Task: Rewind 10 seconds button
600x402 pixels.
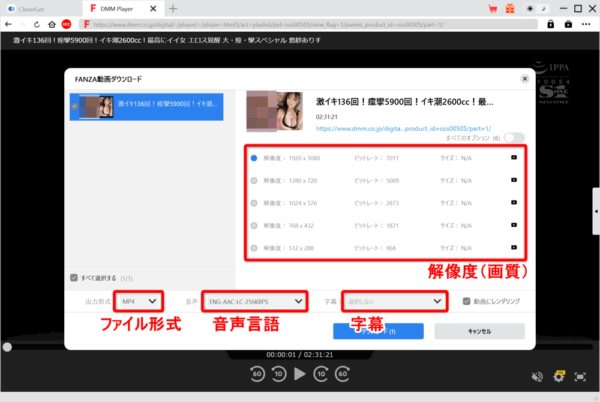Action: (279, 374)
